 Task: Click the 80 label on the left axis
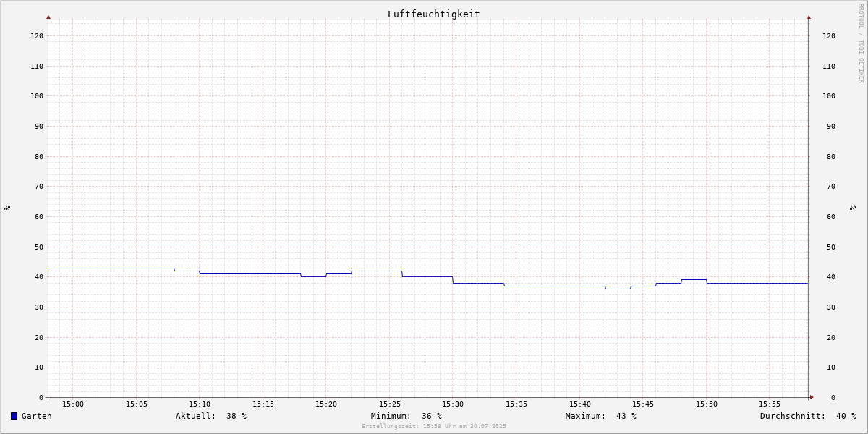click(x=39, y=156)
